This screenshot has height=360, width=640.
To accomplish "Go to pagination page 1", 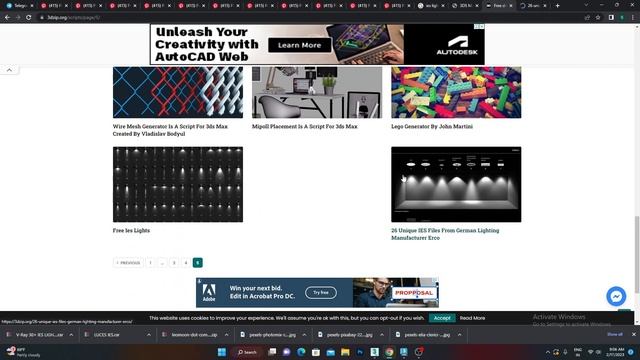I will pyautogui.click(x=150, y=263).
